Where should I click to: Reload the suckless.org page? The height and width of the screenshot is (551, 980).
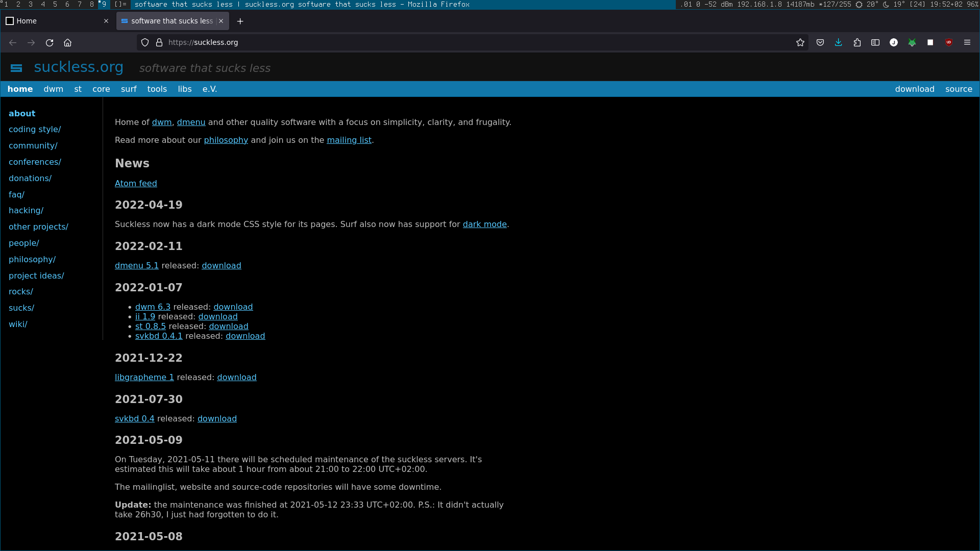(50, 43)
